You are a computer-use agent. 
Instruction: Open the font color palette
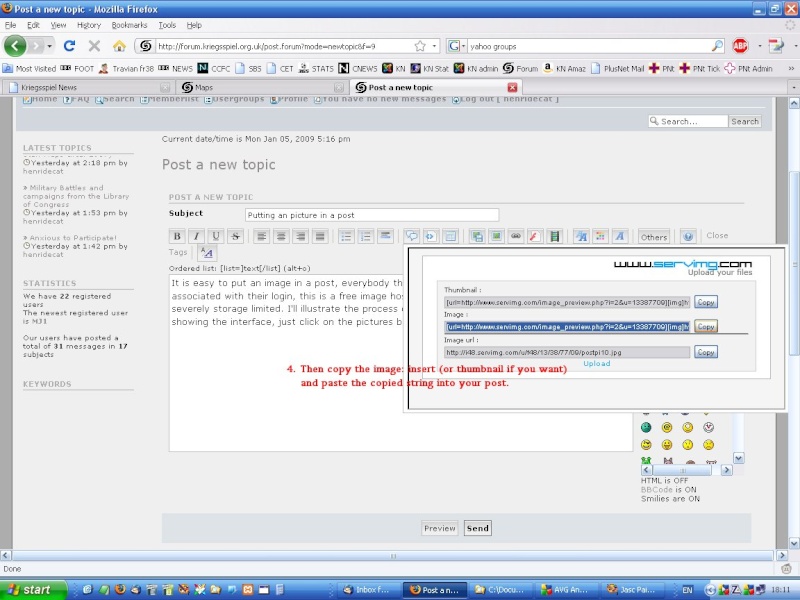tap(601, 236)
